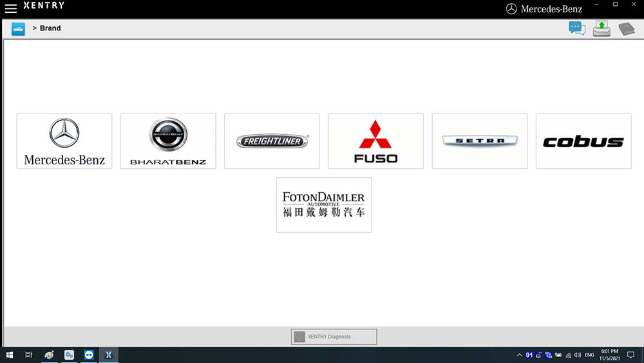Image resolution: width=644 pixels, height=363 pixels.
Task: Open the volume speaker tray icon
Action: 578,355
